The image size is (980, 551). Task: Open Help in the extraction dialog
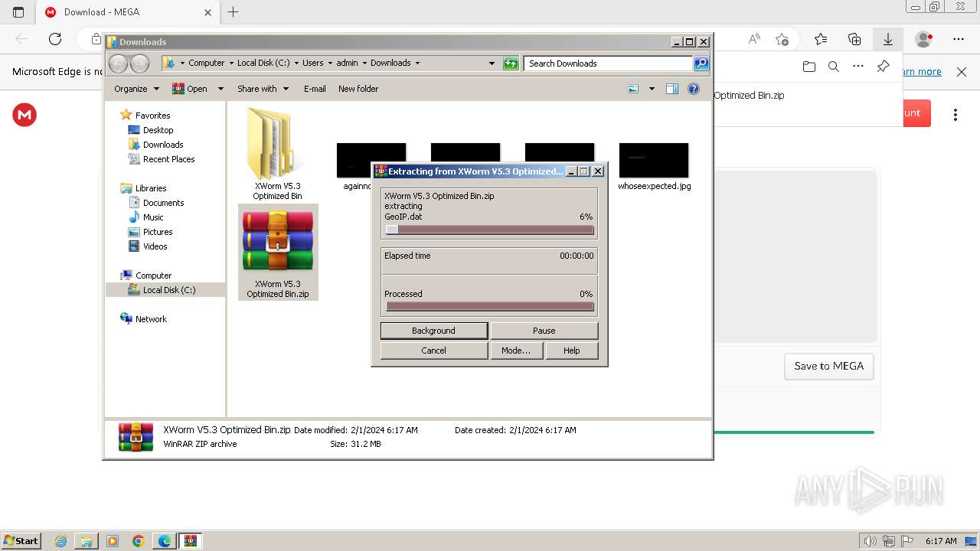tap(571, 350)
